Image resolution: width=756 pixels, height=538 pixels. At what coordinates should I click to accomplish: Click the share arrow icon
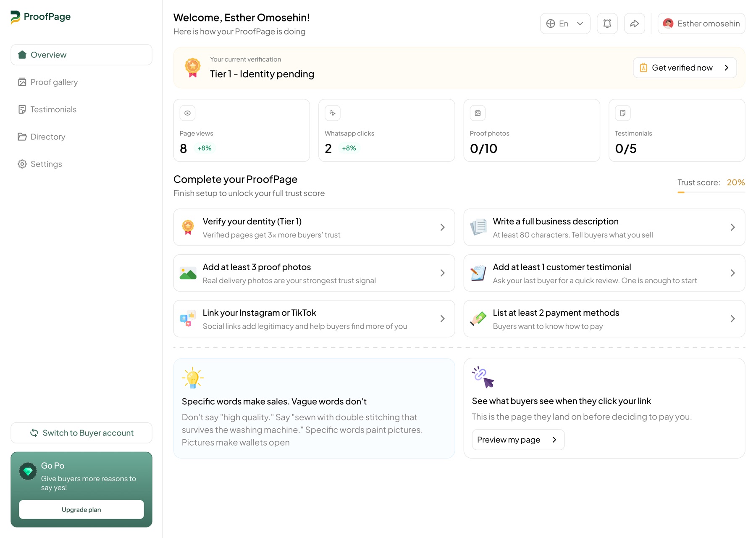point(635,24)
